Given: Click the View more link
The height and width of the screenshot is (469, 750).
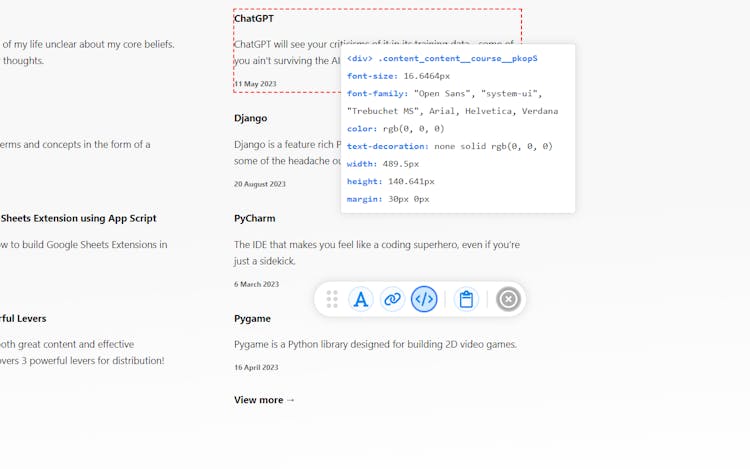Looking at the screenshot, I should pyautogui.click(x=264, y=400).
